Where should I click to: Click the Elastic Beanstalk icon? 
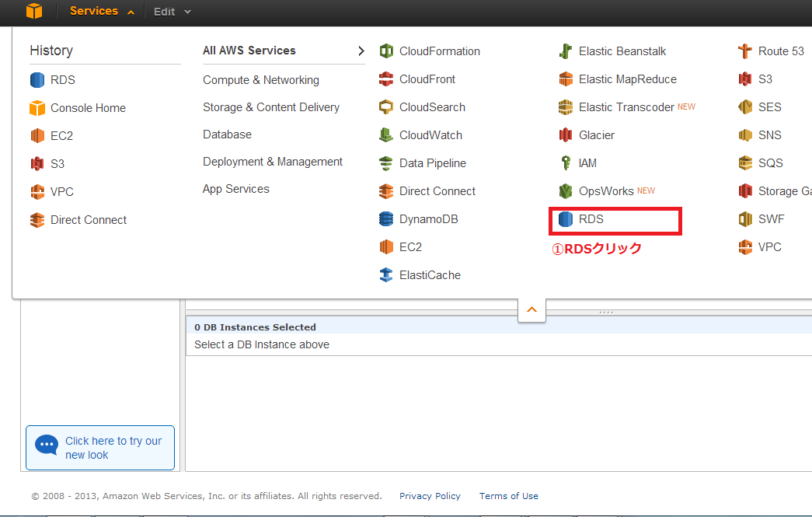(x=566, y=51)
